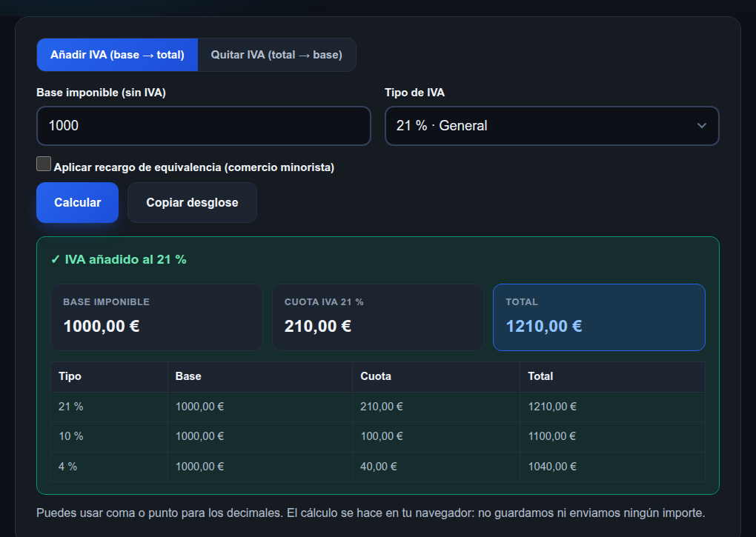Click the '21 %' row cell
Image resolution: width=756 pixels, height=537 pixels.
pyautogui.click(x=110, y=407)
